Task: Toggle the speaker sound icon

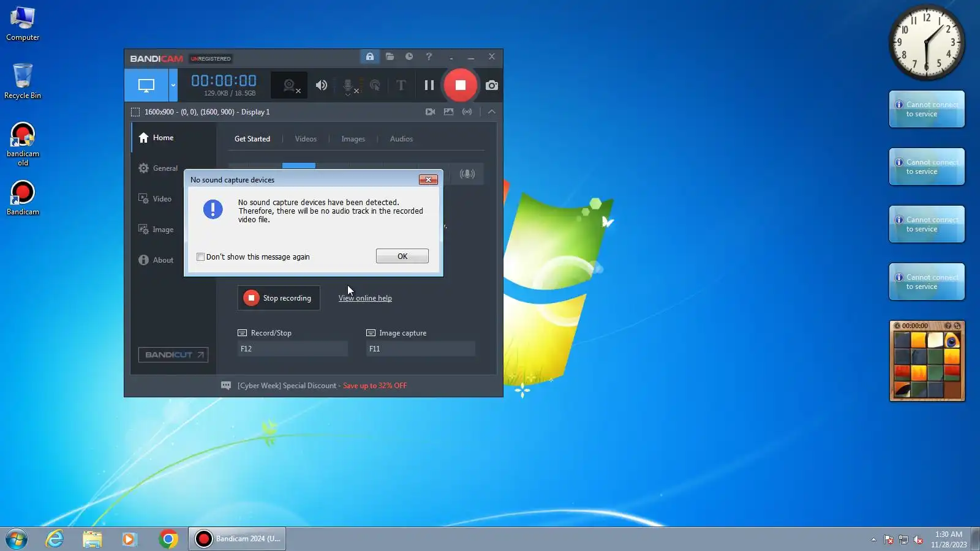Action: tap(322, 85)
